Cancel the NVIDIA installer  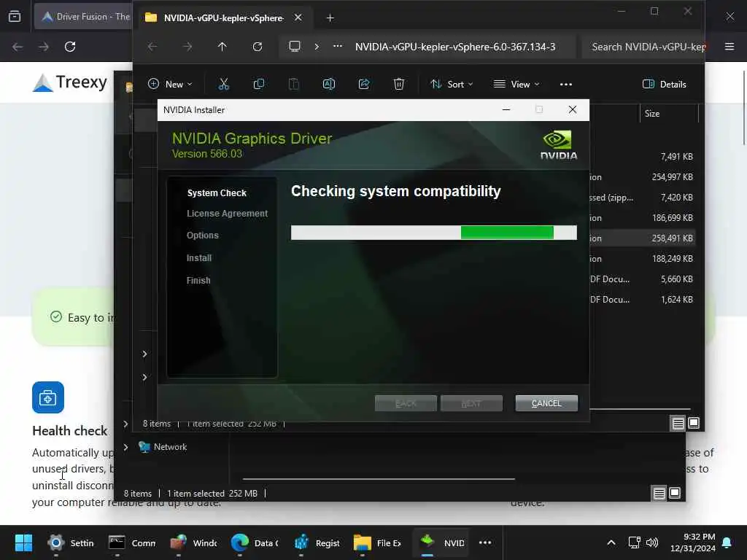[546, 403]
